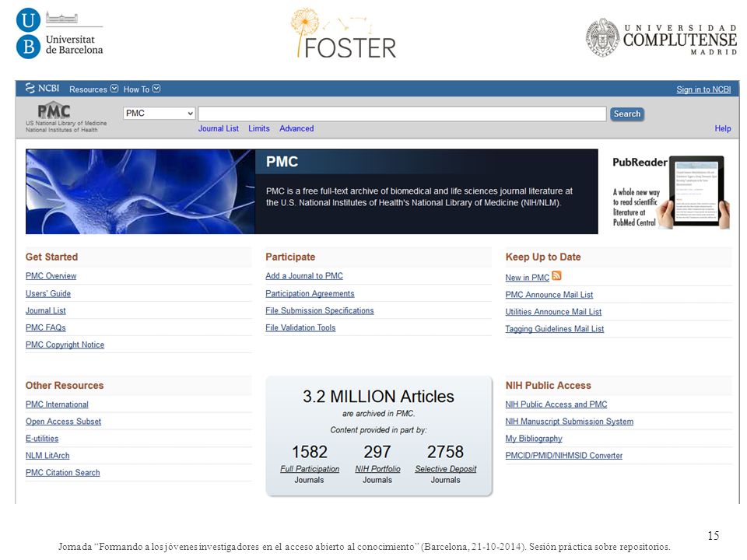
Task: Click the PMC logo
Action: coord(54,111)
